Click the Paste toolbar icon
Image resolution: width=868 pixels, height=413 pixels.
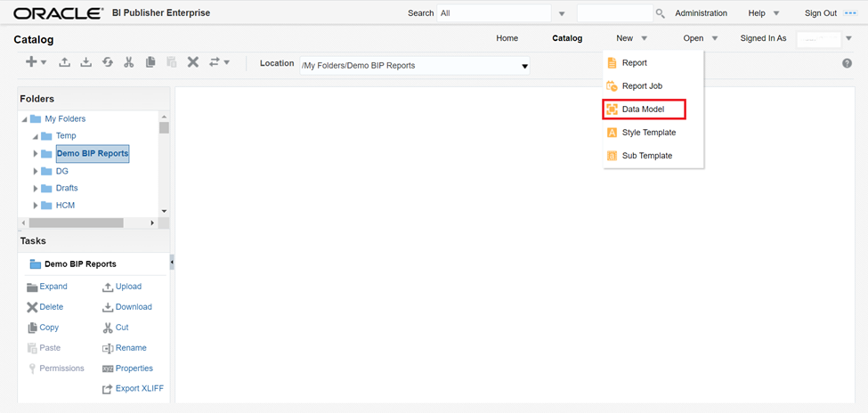pyautogui.click(x=171, y=62)
